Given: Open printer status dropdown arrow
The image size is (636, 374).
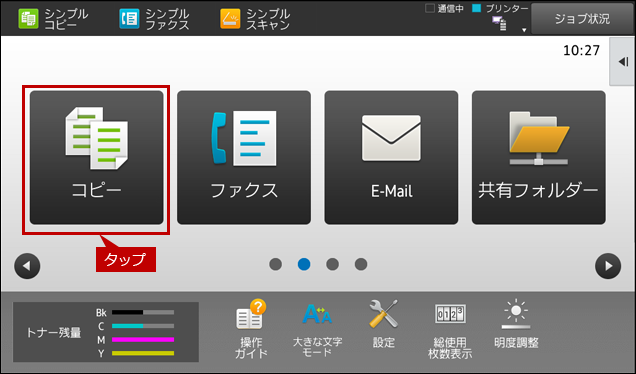Looking at the screenshot, I should pyautogui.click(x=524, y=30).
